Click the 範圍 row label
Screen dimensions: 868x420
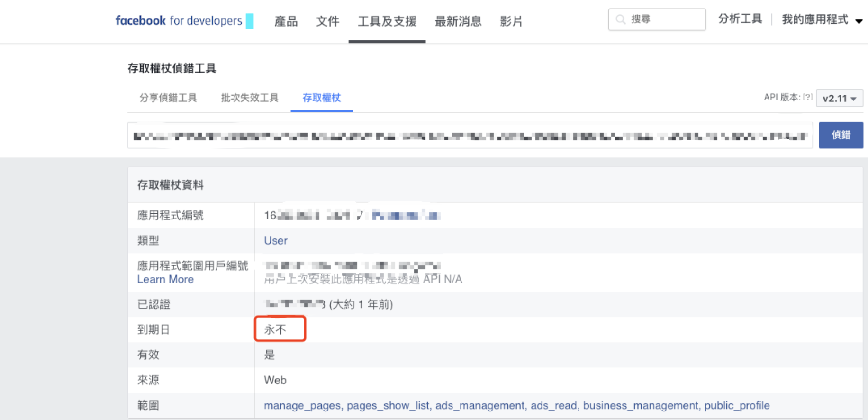[148, 405]
